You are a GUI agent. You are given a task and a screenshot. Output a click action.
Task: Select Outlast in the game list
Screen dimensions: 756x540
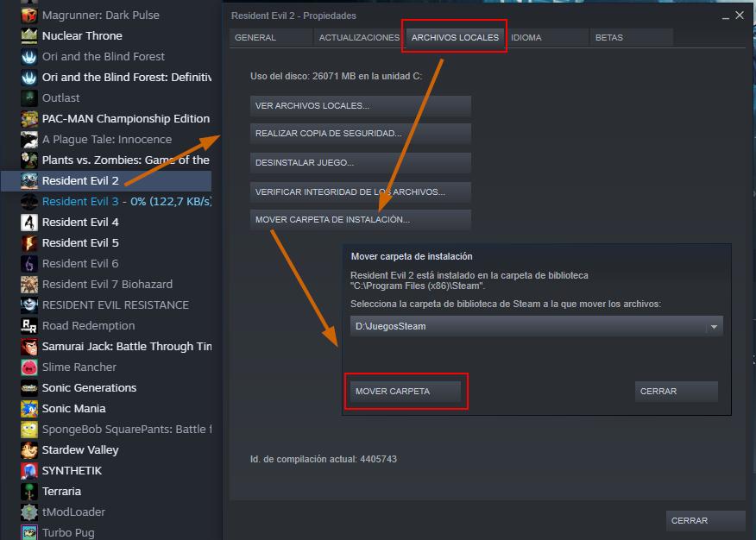coord(106,98)
